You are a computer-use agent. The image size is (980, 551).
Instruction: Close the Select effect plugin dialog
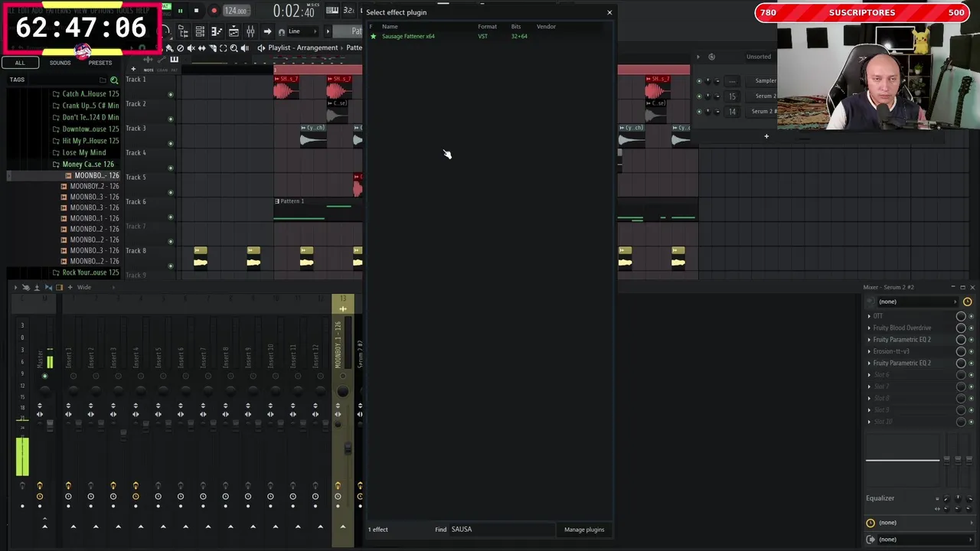pyautogui.click(x=609, y=12)
